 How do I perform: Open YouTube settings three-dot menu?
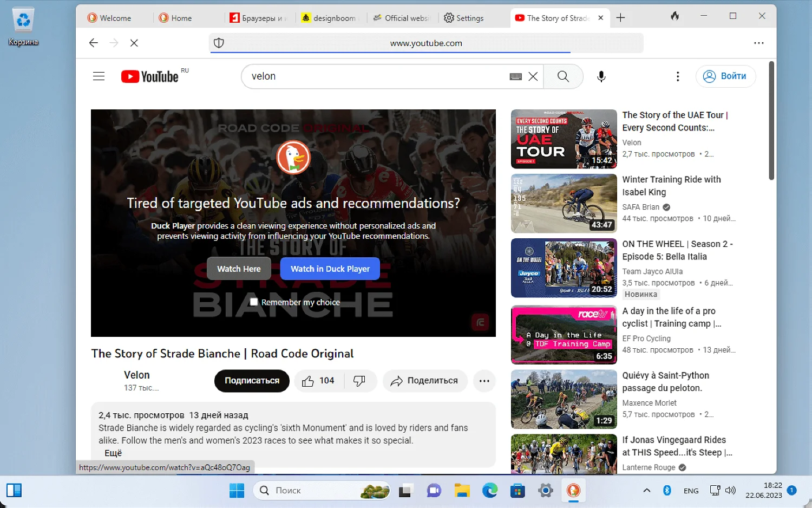click(678, 76)
